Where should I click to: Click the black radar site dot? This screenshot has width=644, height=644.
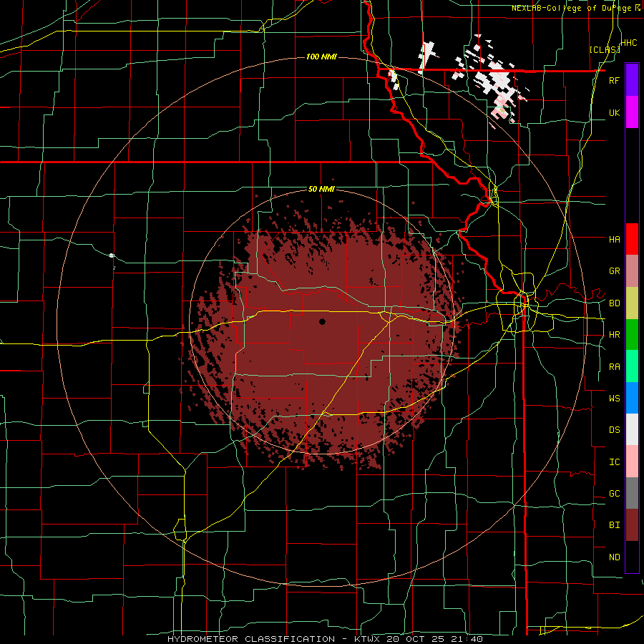point(323,321)
